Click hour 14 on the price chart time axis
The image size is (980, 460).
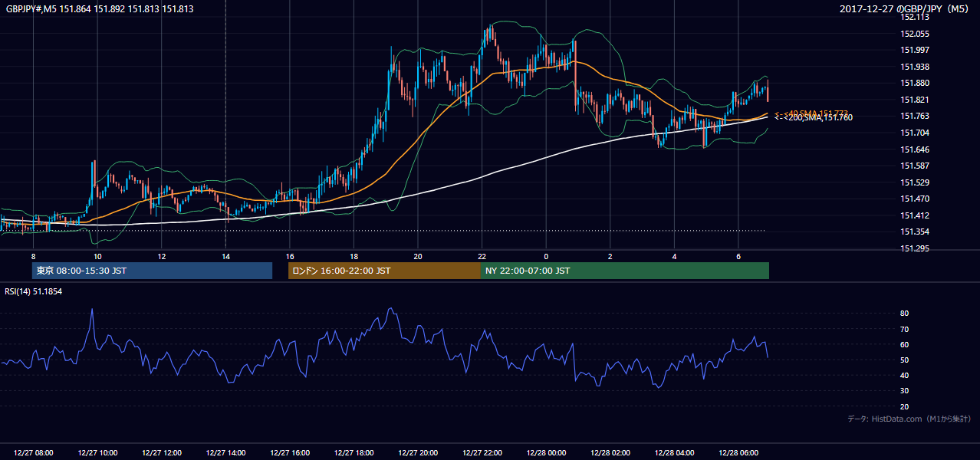pos(225,256)
